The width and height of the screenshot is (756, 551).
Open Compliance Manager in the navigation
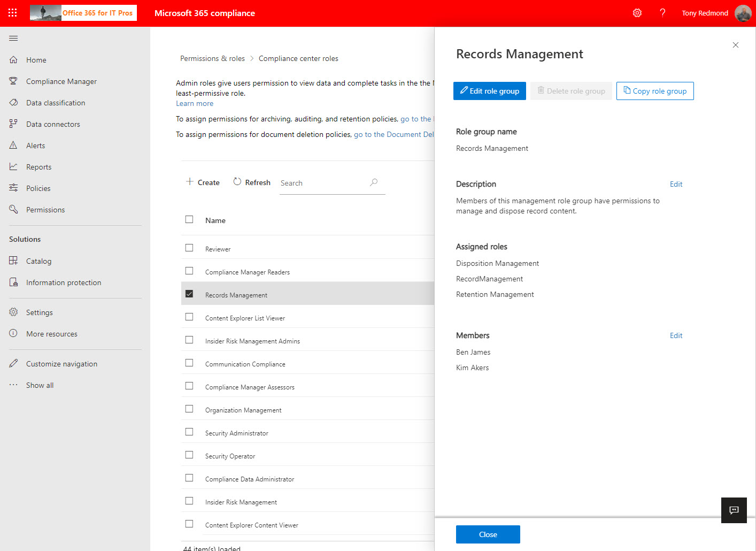pos(61,81)
